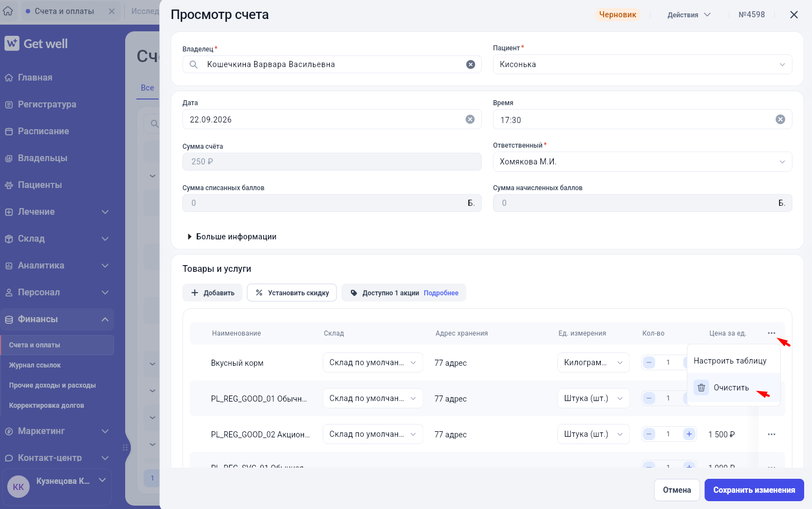Decrease quantity for PL_REG_GOOD_01 item

click(x=649, y=398)
